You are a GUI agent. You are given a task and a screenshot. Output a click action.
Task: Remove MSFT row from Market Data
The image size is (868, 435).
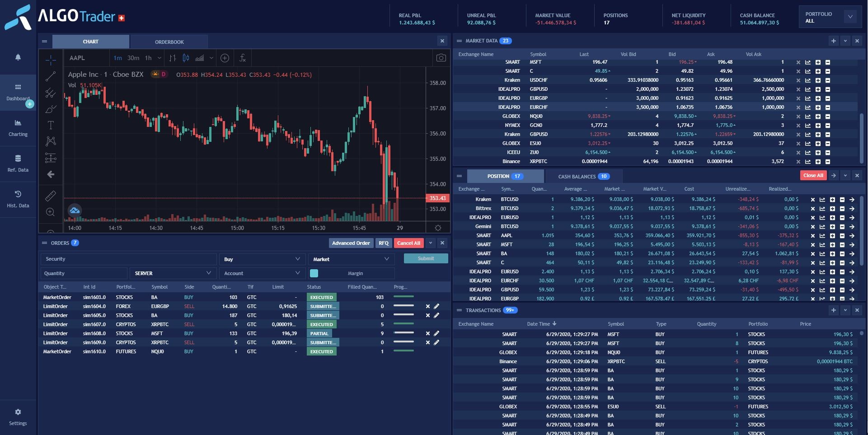pyautogui.click(x=798, y=62)
